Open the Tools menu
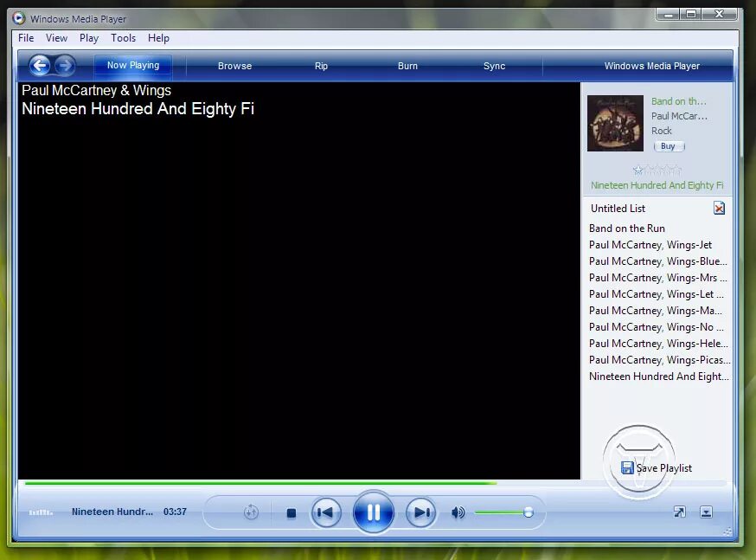This screenshot has height=560, width=756. (123, 37)
